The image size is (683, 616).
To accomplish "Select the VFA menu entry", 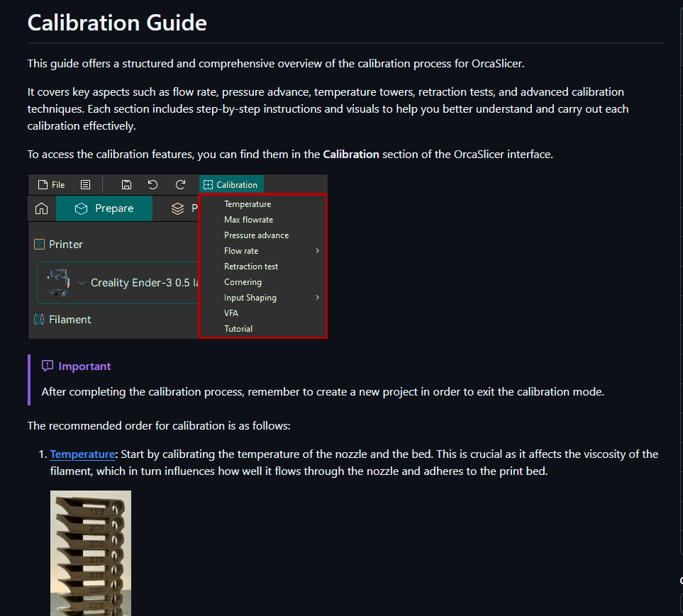I will (231, 313).
